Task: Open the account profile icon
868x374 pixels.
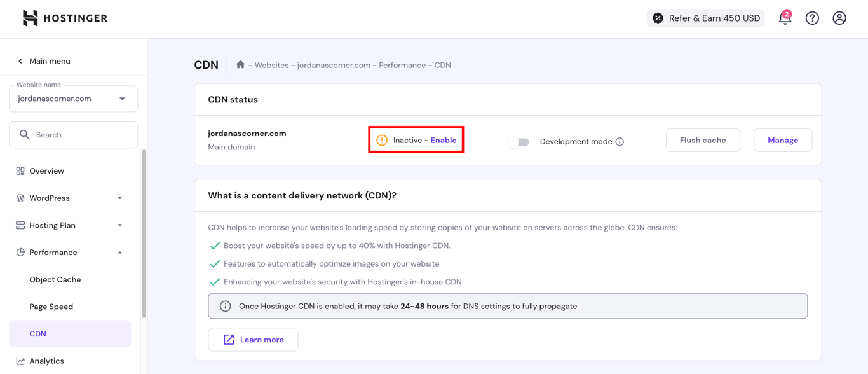Action: click(x=839, y=18)
